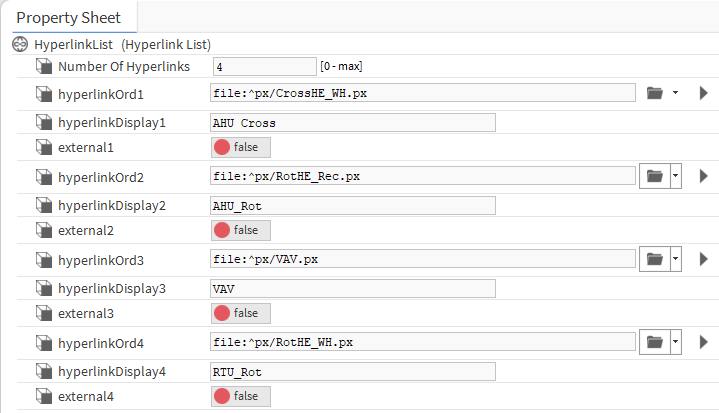Toggle the external1 false value

(x=240, y=147)
